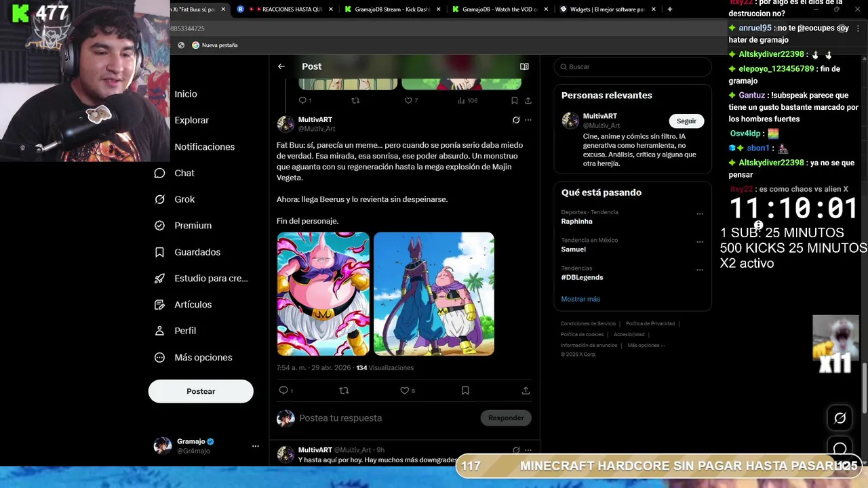Switch to GramajoDB Watch the VOD tab

pos(500,9)
